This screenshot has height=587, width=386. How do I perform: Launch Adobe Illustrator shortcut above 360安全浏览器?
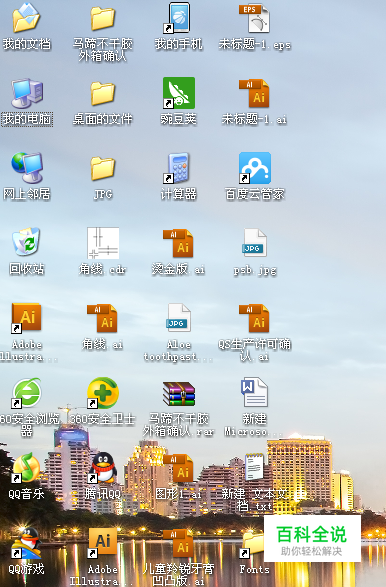26,317
